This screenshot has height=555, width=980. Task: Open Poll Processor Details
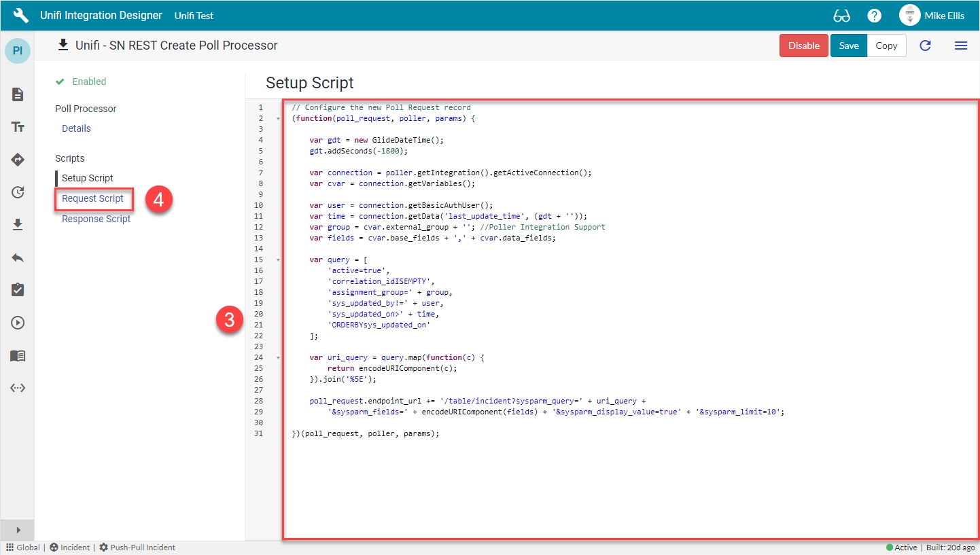[76, 128]
